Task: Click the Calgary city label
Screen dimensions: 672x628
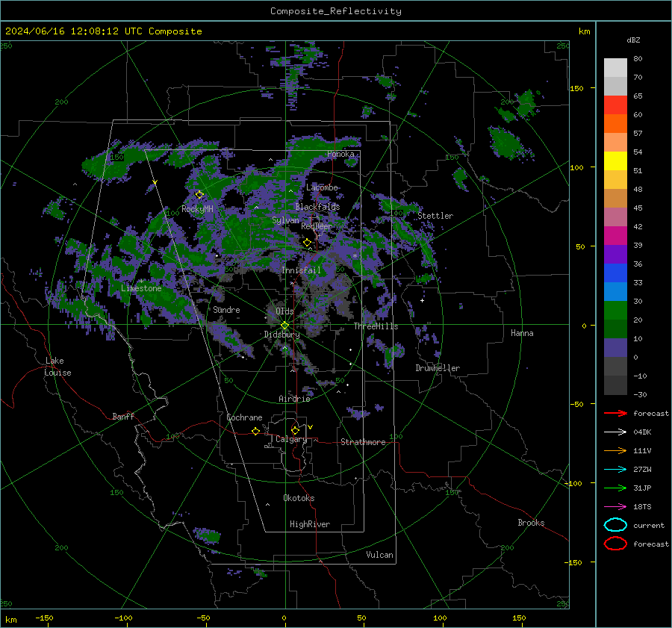Action: coord(291,439)
